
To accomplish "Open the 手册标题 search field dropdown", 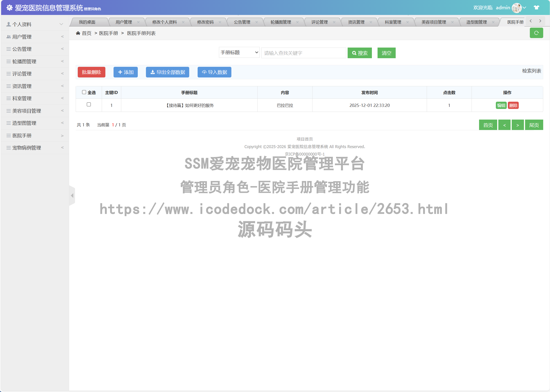I will [239, 53].
